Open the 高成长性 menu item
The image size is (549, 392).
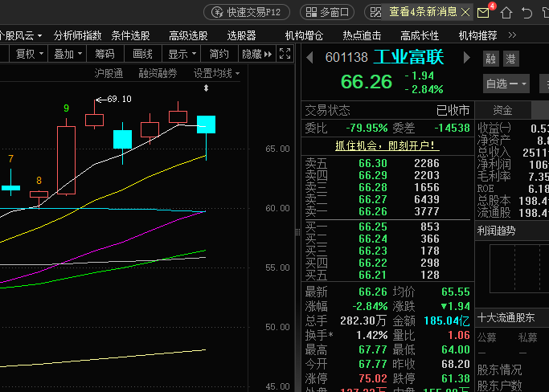[x=420, y=35]
